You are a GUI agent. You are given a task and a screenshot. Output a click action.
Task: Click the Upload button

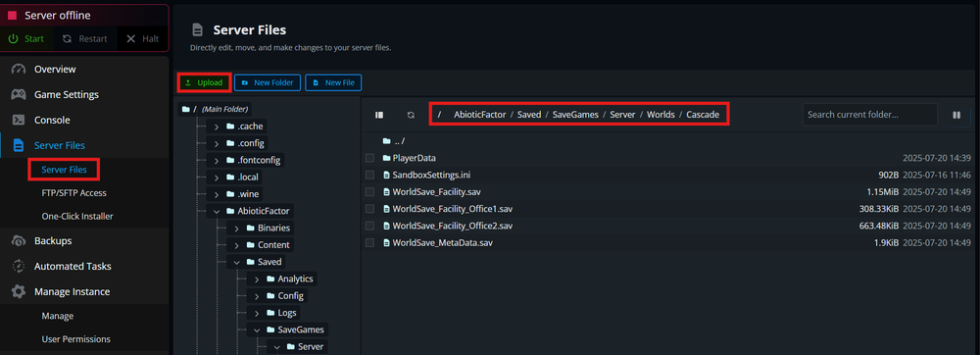204,82
